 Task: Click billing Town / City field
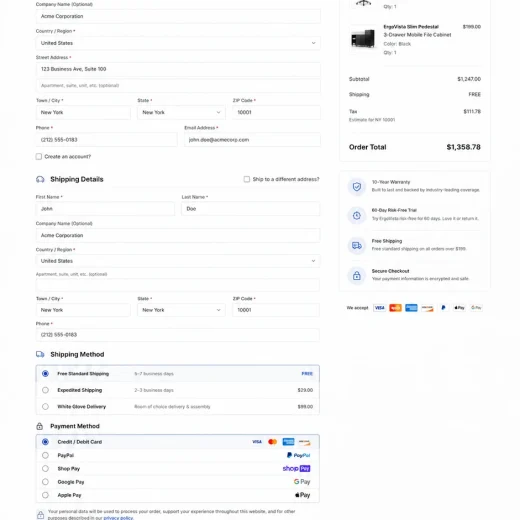click(x=83, y=112)
